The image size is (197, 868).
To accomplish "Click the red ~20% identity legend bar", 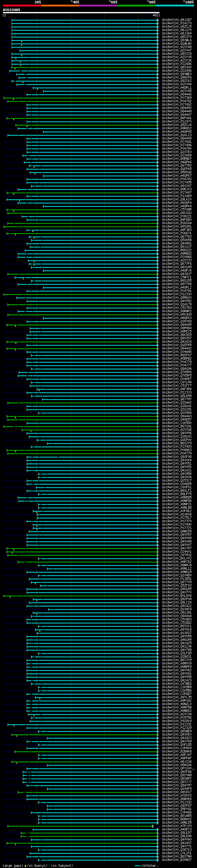I will 22,6.
